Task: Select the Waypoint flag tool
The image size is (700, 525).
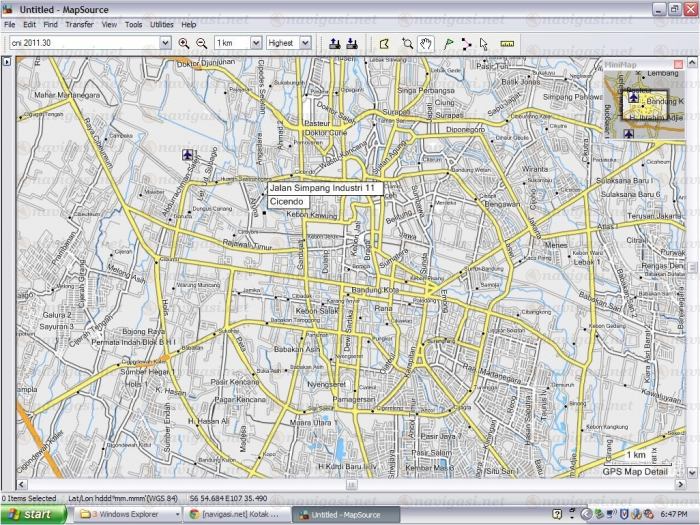Action: (447, 43)
